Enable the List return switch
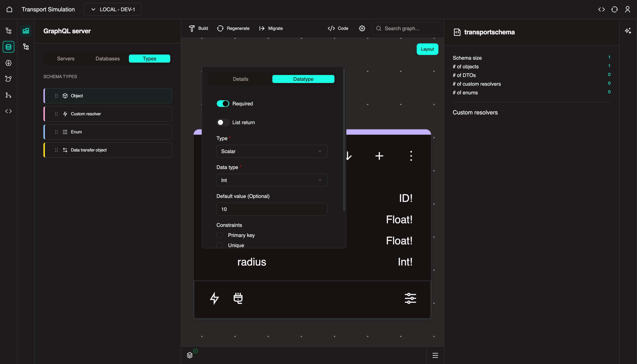Viewport: 637px width, 364px height. (223, 122)
